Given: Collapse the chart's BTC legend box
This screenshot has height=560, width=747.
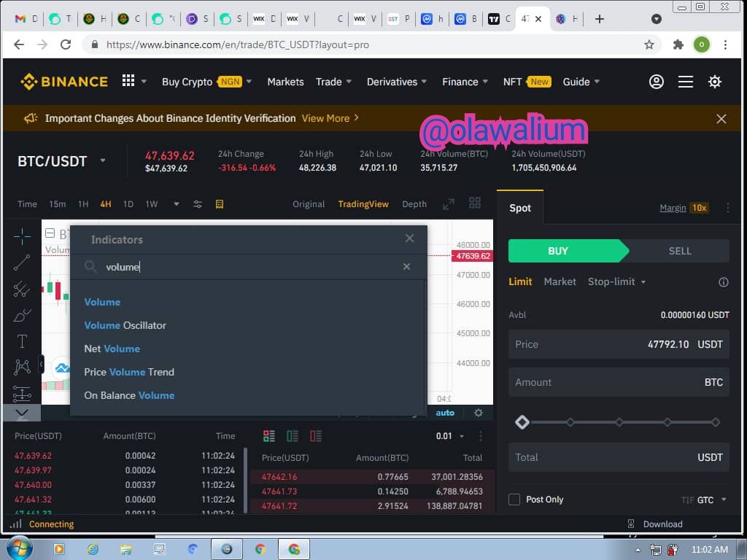Looking at the screenshot, I should point(50,233).
